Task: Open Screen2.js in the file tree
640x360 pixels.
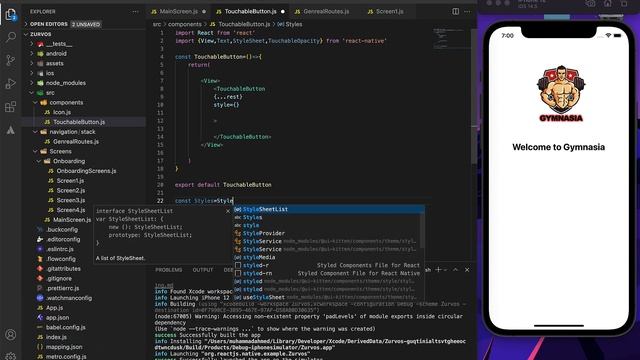Action: click(x=71, y=191)
